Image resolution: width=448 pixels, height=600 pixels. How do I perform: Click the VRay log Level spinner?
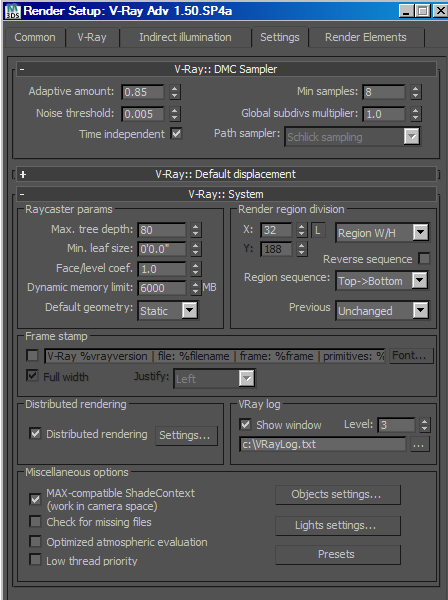pos(424,425)
